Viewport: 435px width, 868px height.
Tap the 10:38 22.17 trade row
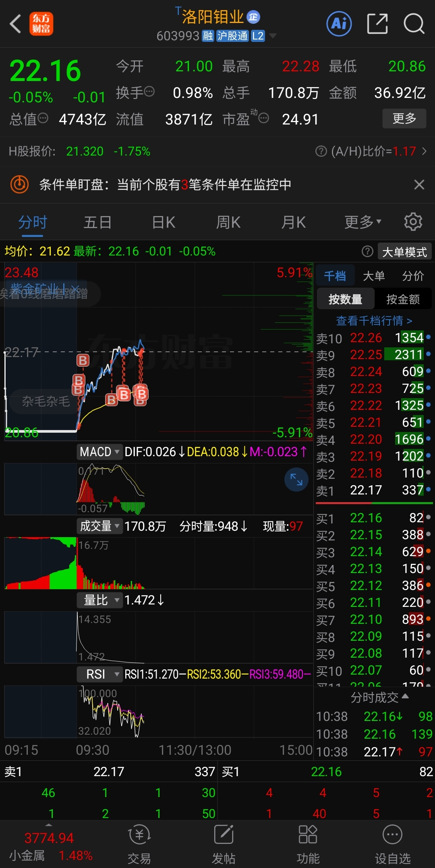374,752
